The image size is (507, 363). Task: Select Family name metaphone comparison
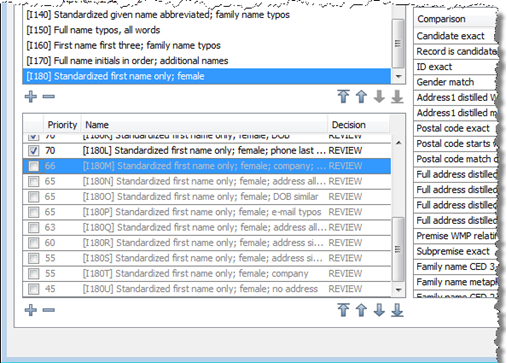[456, 282]
